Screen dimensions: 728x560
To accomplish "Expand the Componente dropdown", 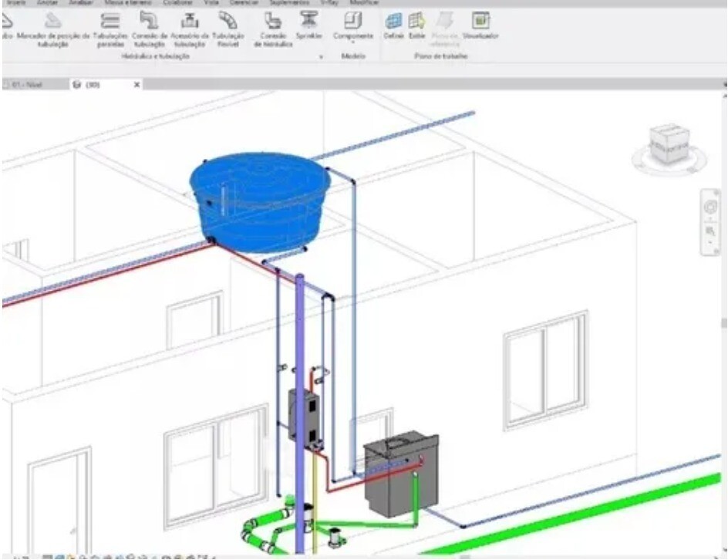I will coord(353,44).
